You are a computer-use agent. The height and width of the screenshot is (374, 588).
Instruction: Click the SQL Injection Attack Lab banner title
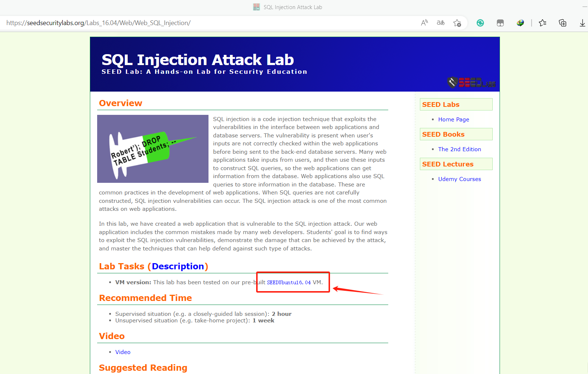[x=198, y=60]
